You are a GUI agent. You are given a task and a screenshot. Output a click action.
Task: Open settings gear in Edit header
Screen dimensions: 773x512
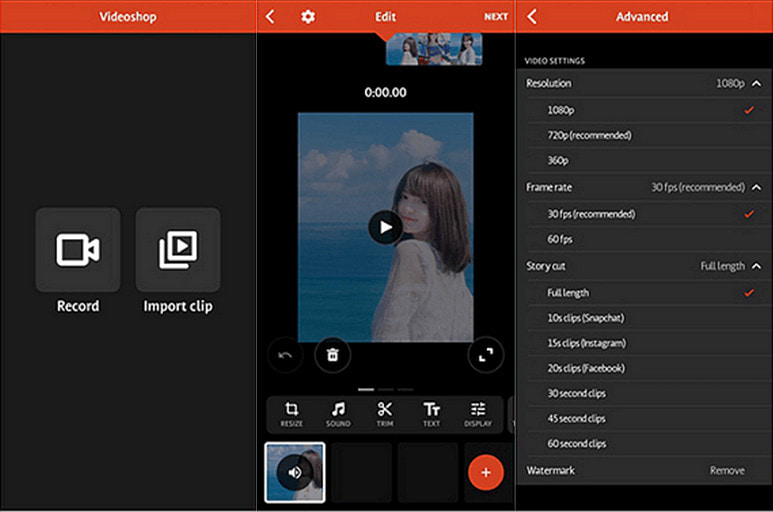pos(308,17)
